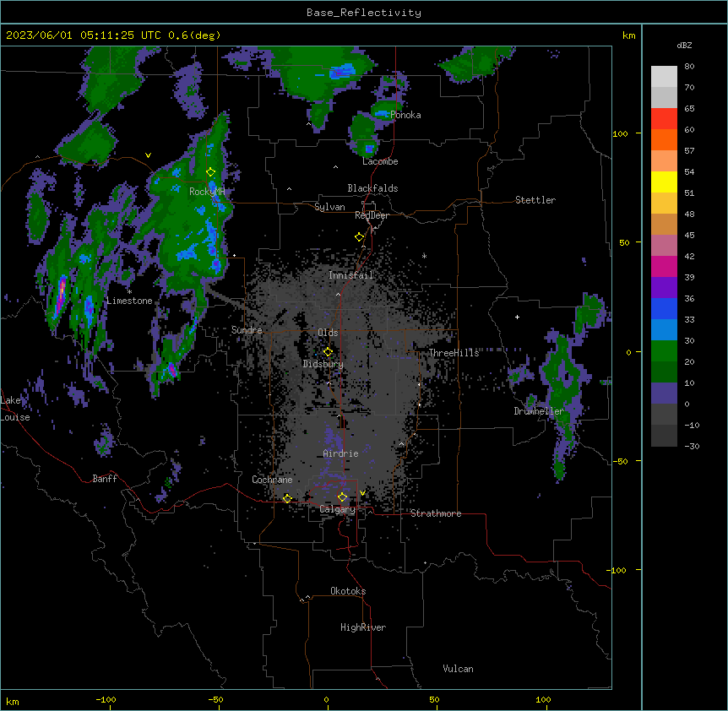This screenshot has width=728, height=711.
Task: Click the asterisk marker above Limestone label
Action: [129, 291]
